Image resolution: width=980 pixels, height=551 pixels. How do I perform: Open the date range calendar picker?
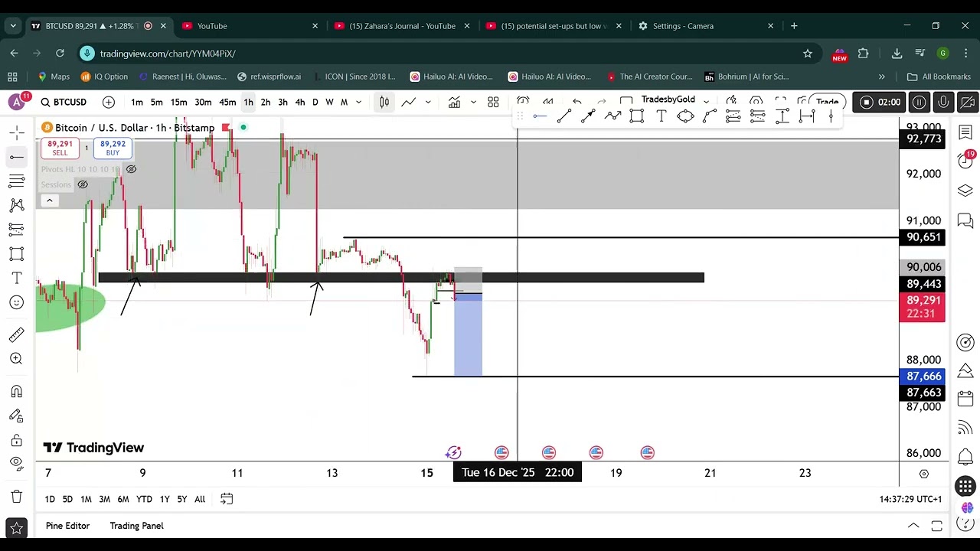click(227, 499)
